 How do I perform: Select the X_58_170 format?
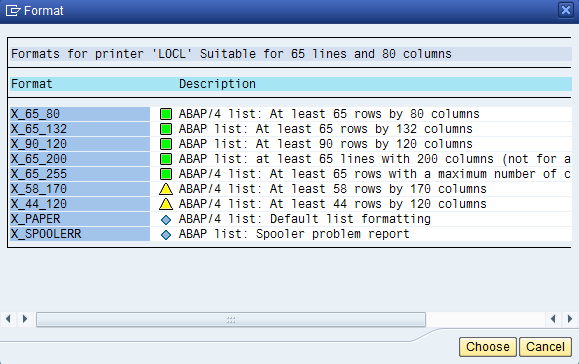(x=80, y=189)
